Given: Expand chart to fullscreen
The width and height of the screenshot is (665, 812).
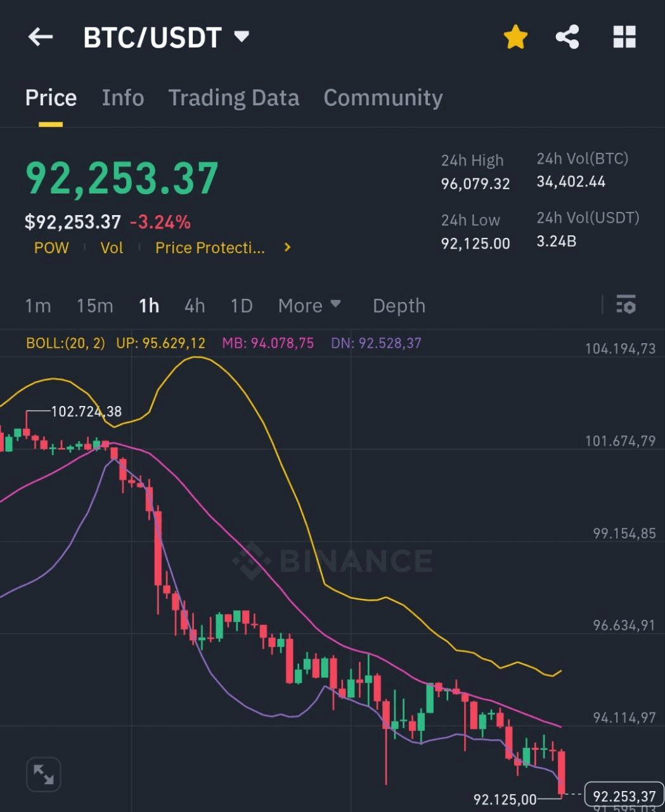Looking at the screenshot, I should coord(44,774).
